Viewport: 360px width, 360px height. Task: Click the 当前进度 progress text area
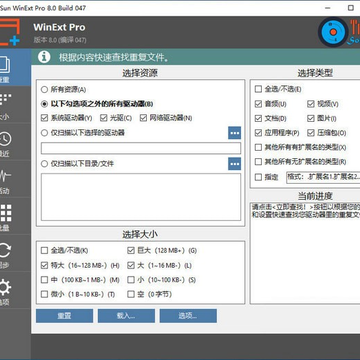click(305, 253)
